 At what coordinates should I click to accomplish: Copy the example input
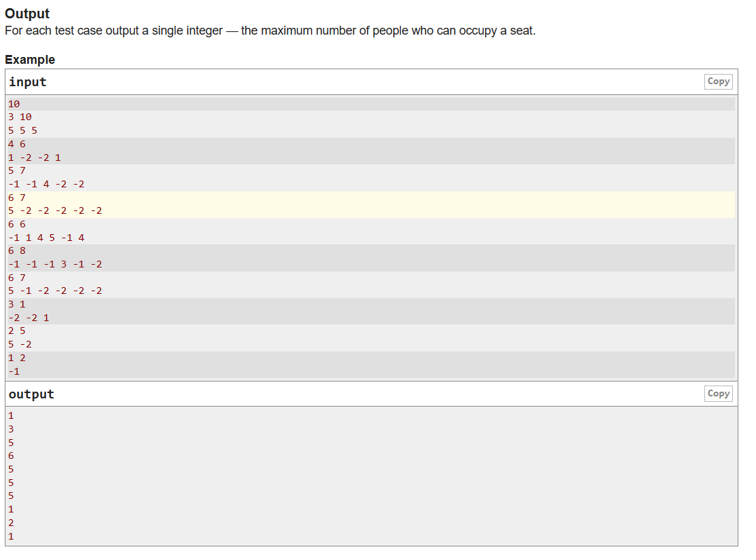pos(718,81)
